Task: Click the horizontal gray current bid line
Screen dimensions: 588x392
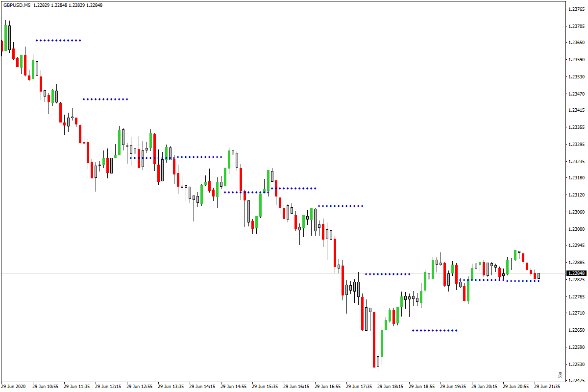Action: [282, 273]
